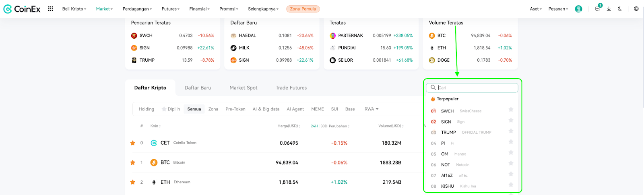Click the search magnifier icon
The image size is (644, 195).
[x=433, y=87]
